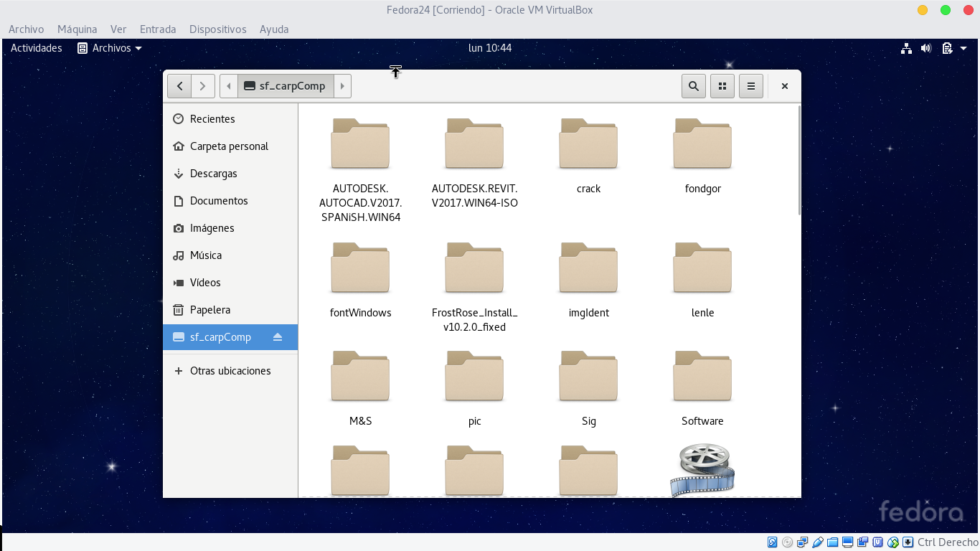Select the fondgor folder
This screenshot has width=980, height=551.
point(702,156)
